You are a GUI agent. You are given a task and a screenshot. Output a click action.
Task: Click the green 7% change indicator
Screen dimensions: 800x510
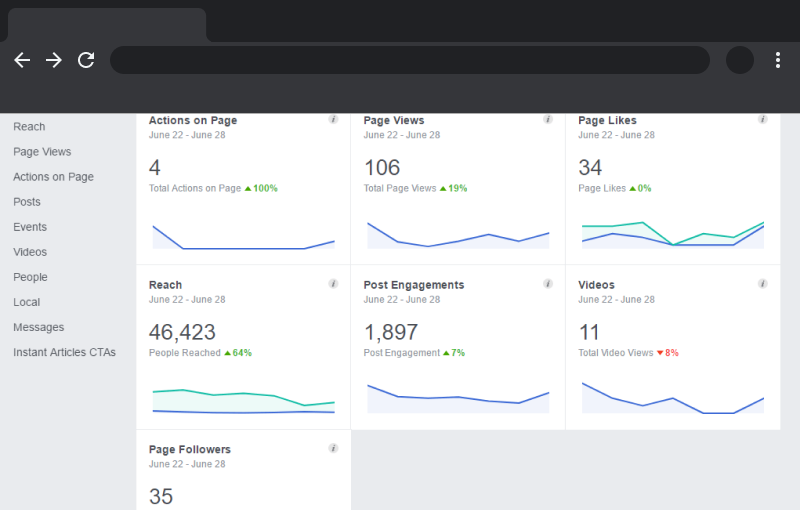click(x=454, y=352)
